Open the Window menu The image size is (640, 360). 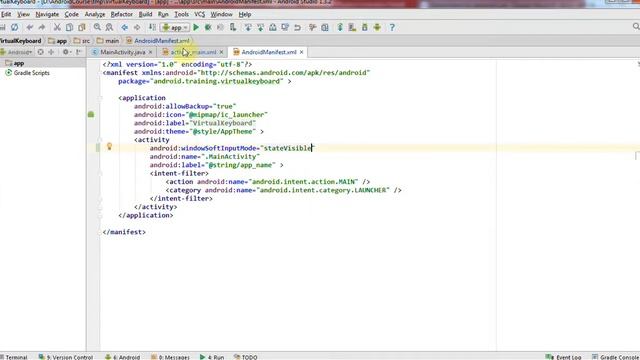(221, 14)
